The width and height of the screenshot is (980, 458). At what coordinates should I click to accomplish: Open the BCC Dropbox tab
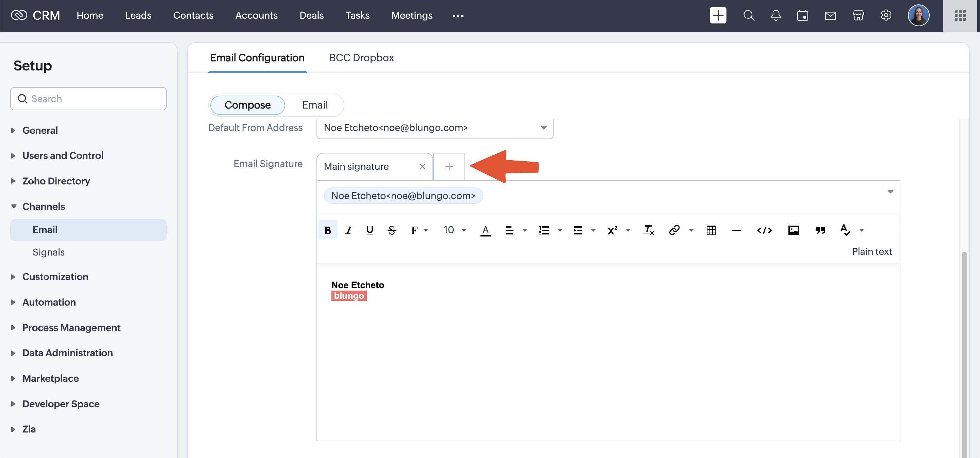pyautogui.click(x=361, y=58)
